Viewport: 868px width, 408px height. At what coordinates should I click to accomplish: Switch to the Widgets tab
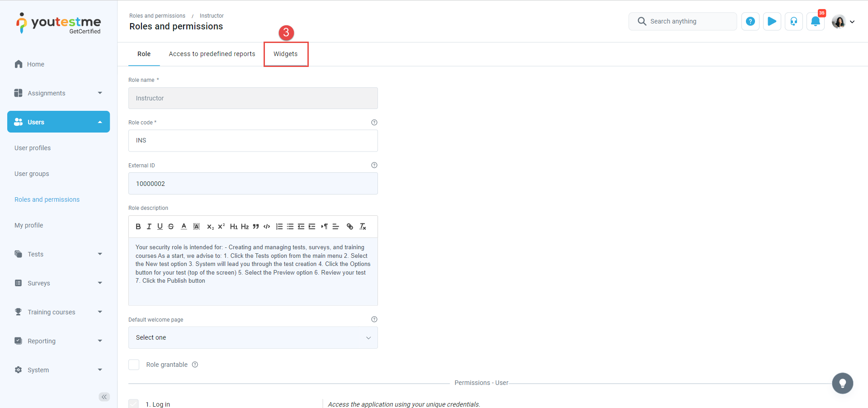pos(286,54)
